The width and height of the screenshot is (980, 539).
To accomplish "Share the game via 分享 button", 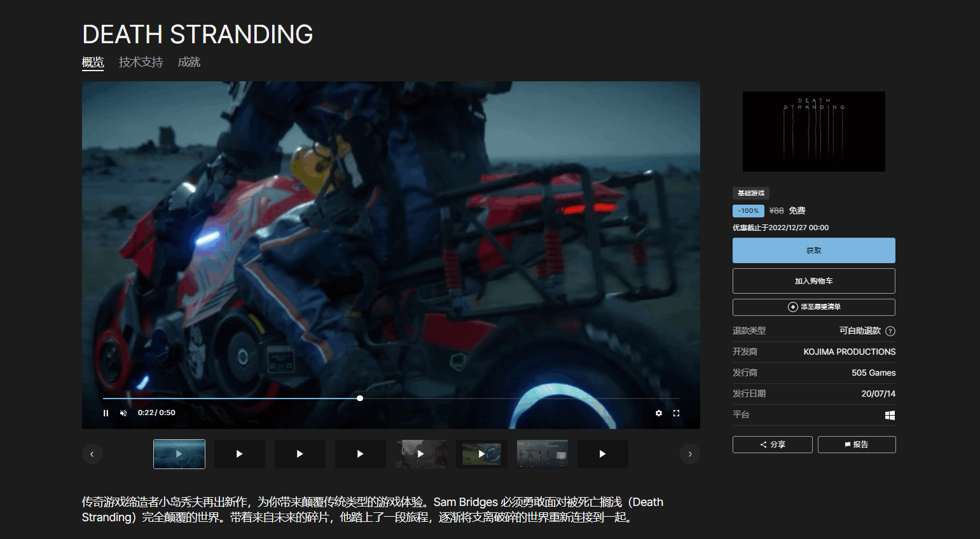I will [x=772, y=445].
